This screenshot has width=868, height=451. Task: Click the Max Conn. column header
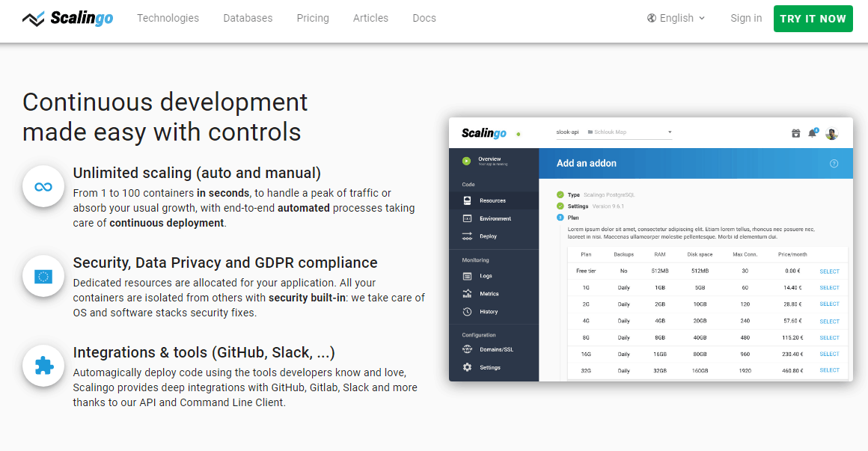point(745,254)
